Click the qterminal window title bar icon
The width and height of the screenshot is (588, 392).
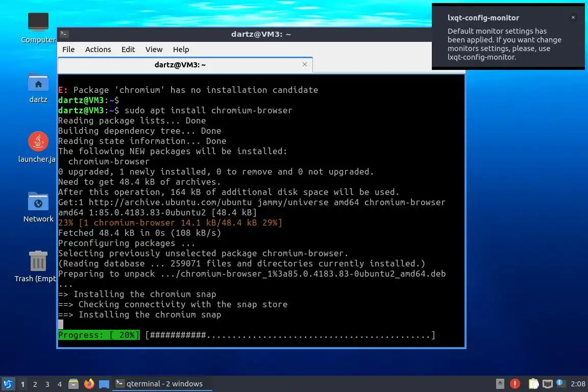64,34
